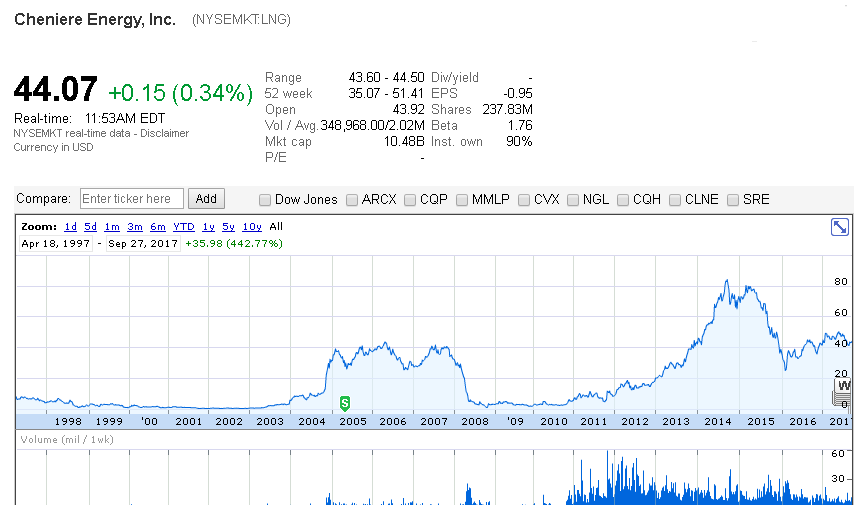The height and width of the screenshot is (505, 857).
Task: Tick the Dow Jones comparison checkbox
Action: [x=265, y=200]
